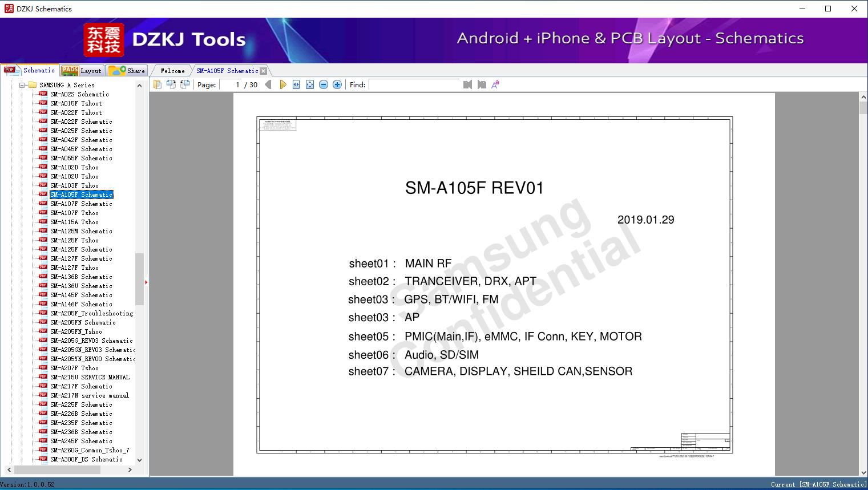Go to the previous page arrow
Image resolution: width=868 pixels, height=490 pixels.
[268, 84]
